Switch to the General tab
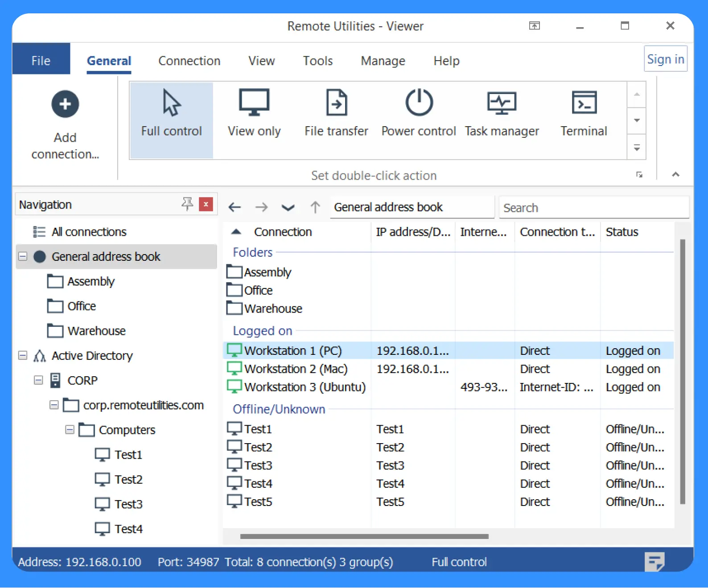This screenshot has height=588, width=708. click(109, 61)
